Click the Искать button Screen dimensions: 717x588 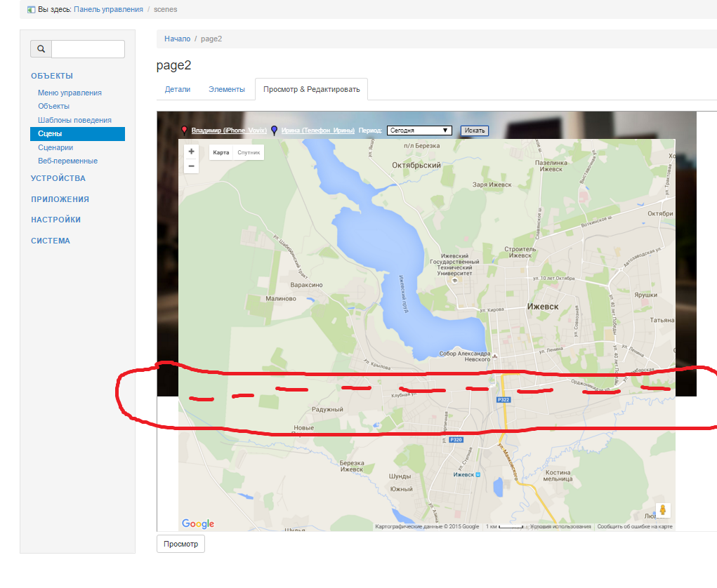tap(475, 131)
